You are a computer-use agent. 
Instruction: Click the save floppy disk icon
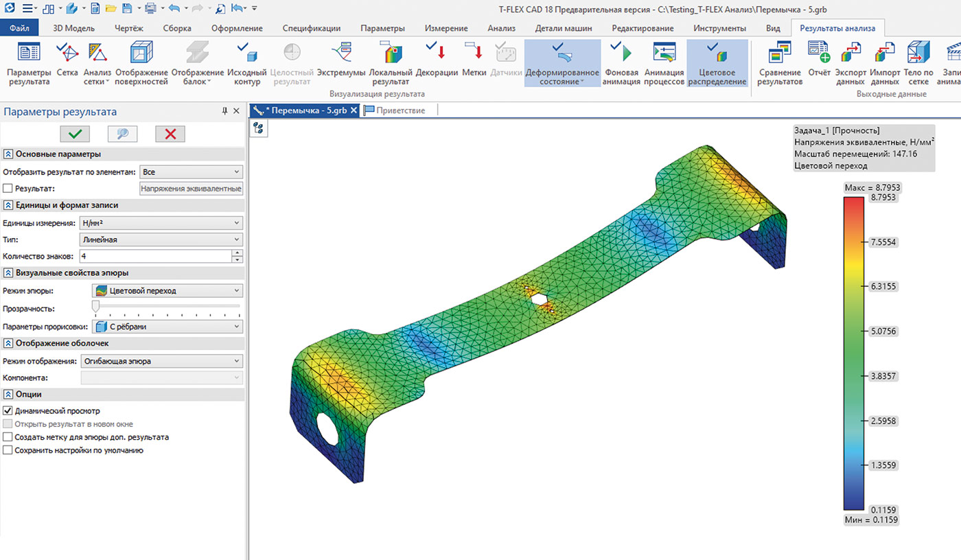tap(128, 9)
